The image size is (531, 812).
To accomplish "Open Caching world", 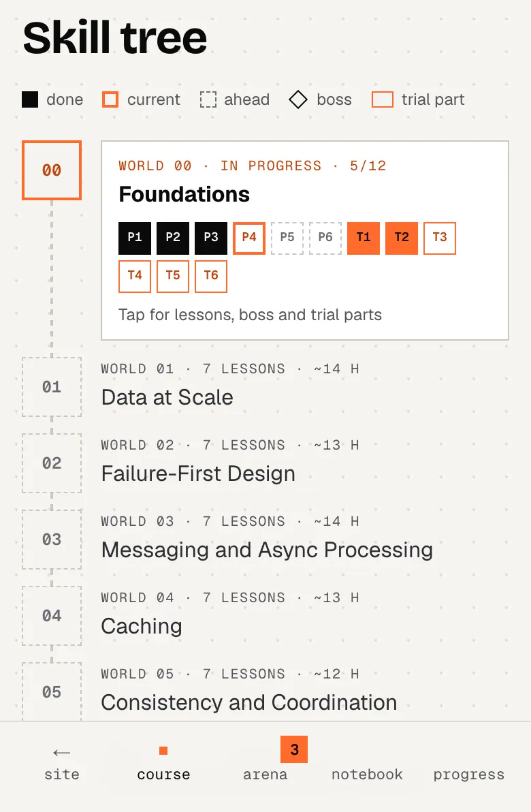I will [x=142, y=627].
